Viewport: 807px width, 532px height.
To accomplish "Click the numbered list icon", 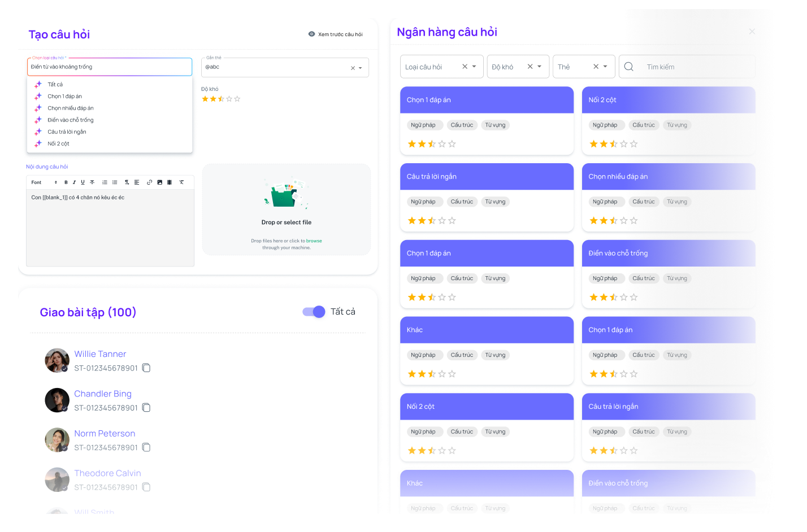I will point(105,182).
